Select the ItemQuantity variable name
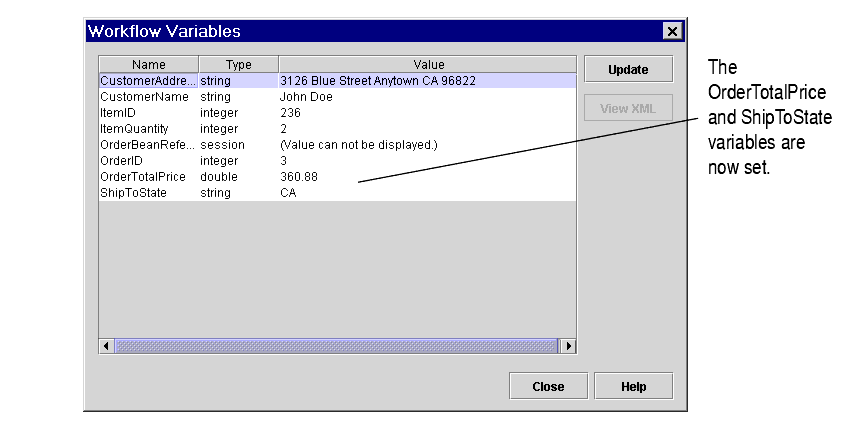860x432 pixels. point(134,129)
